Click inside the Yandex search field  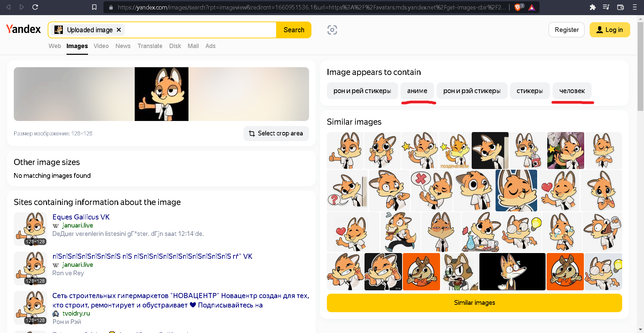tap(200, 30)
